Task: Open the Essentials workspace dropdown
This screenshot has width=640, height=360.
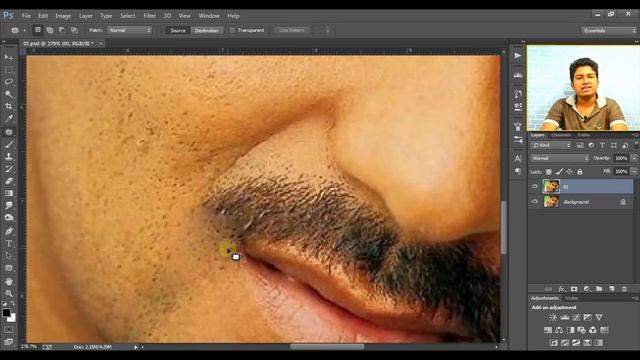Action: click(x=609, y=31)
